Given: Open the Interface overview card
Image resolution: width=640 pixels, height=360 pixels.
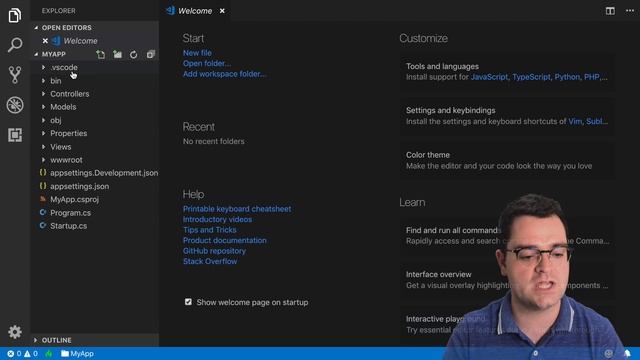Looking at the screenshot, I should (x=507, y=280).
